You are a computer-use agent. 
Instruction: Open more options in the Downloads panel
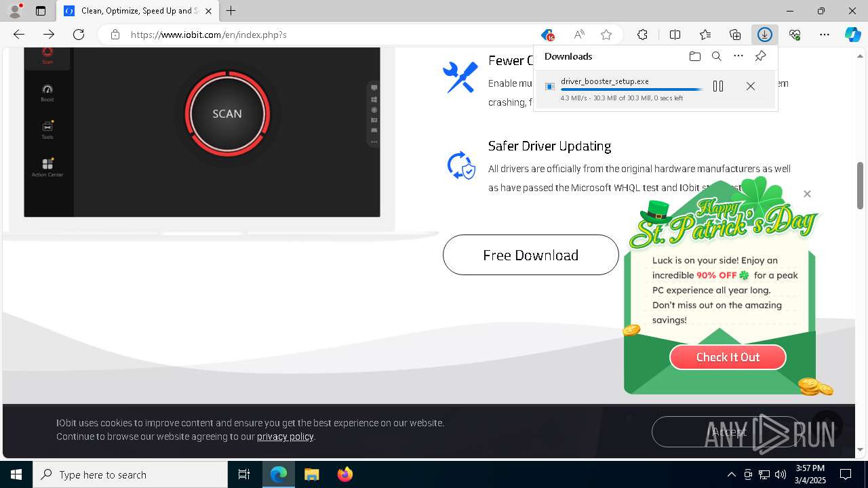(738, 56)
